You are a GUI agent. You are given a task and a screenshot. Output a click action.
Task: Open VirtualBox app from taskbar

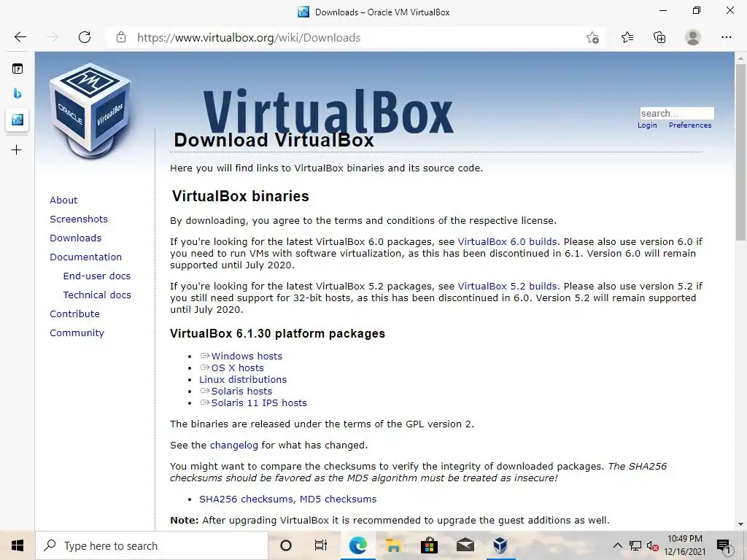pos(500,545)
